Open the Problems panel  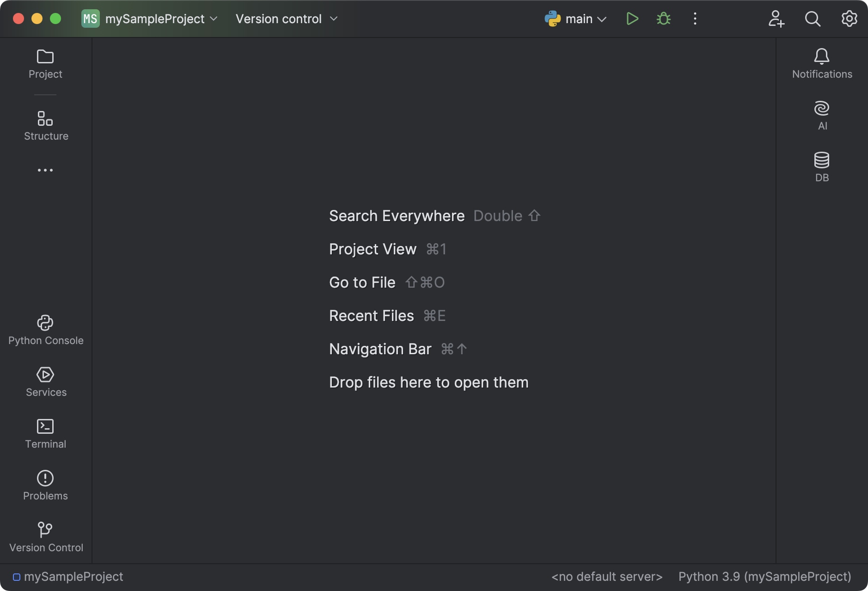[x=45, y=485]
